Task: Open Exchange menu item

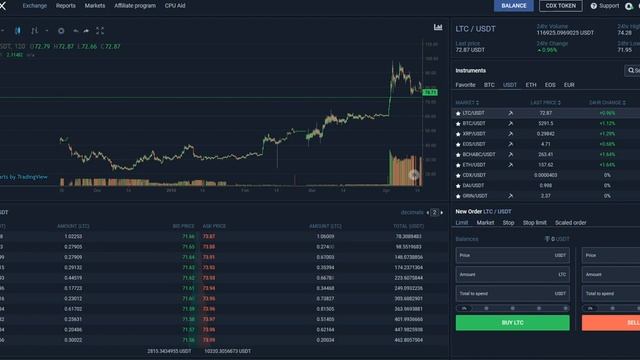Action: coord(35,6)
